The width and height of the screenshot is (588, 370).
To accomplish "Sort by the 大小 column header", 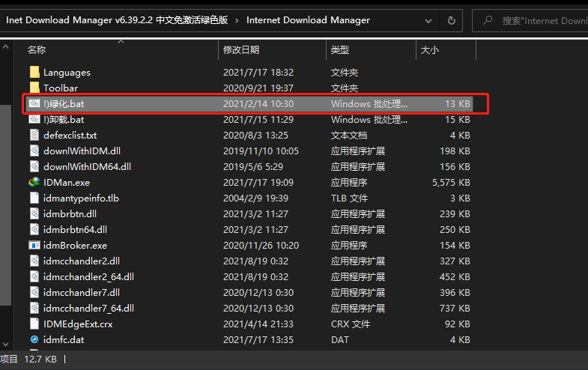I will click(430, 50).
